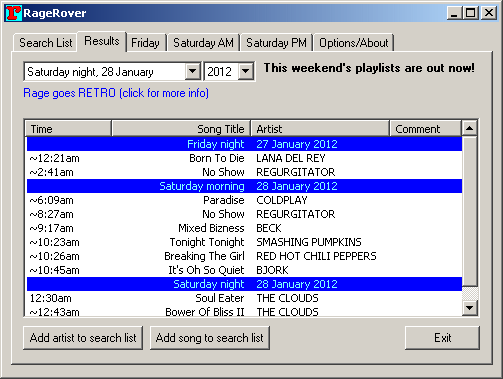Open the Options/About tab

click(354, 43)
